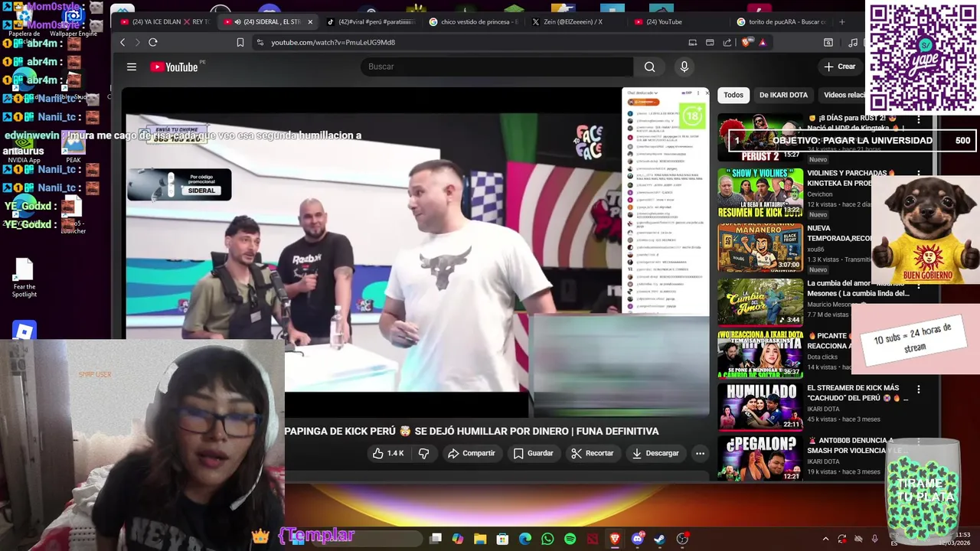Click the Compartir button
This screenshot has height=551, width=980.
pos(472,453)
